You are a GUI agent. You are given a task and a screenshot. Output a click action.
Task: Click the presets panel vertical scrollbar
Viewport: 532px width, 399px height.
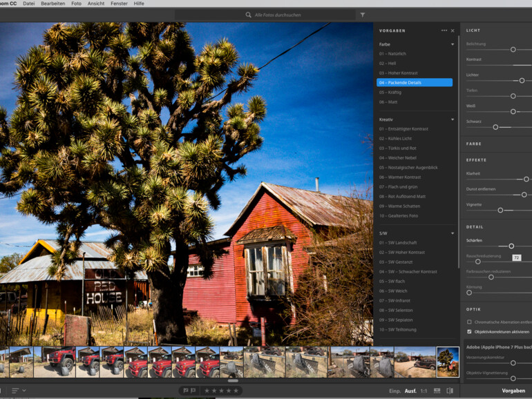[459, 152]
